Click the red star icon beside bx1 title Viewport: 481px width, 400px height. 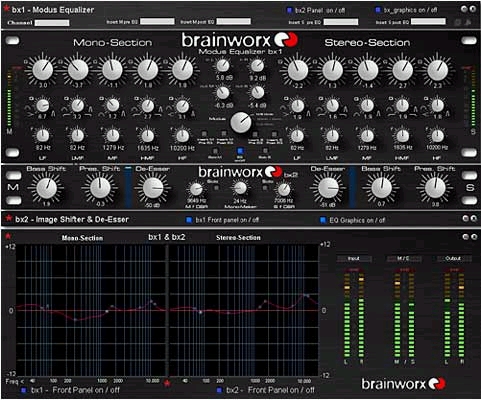pyautogui.click(x=6, y=8)
